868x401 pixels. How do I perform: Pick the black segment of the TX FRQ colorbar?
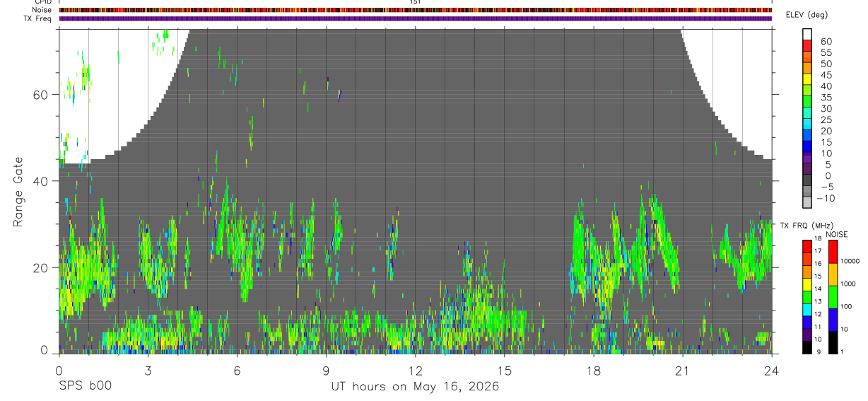coord(807,347)
